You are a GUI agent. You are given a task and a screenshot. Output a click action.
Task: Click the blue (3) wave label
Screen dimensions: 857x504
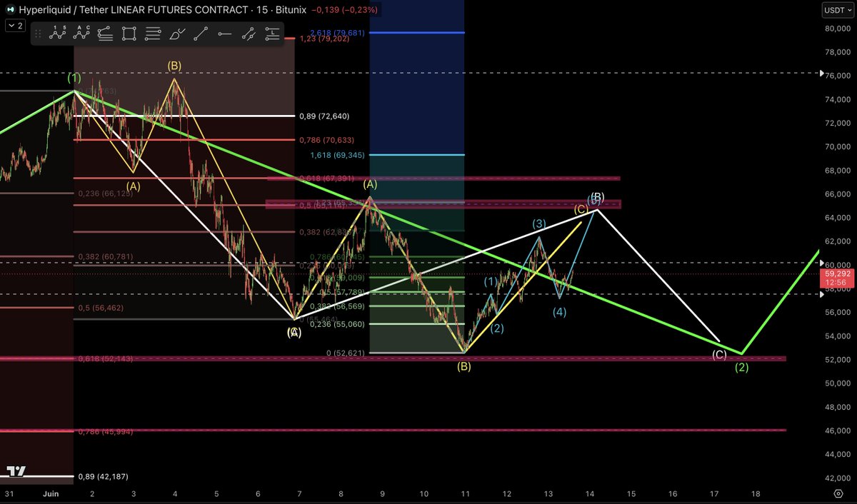(x=539, y=223)
